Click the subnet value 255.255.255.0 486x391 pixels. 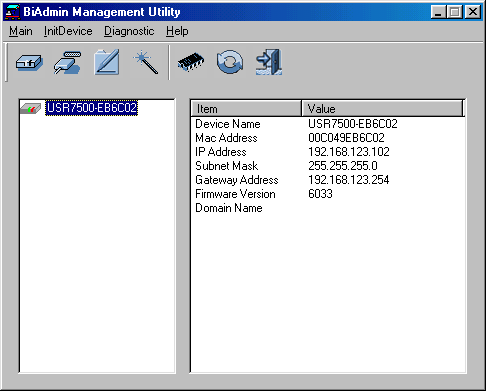[343, 166]
